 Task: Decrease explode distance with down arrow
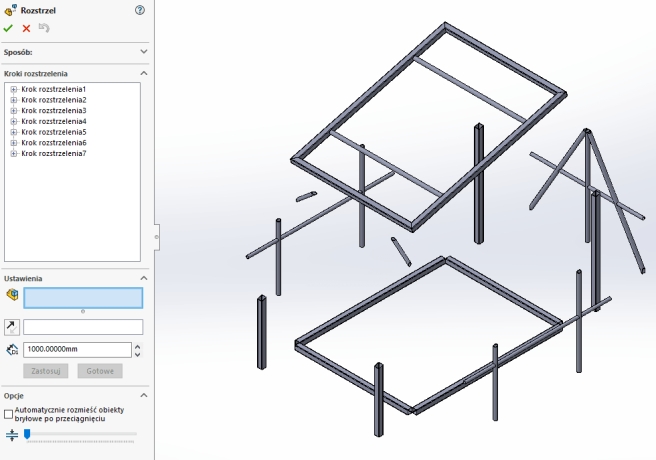[138, 354]
